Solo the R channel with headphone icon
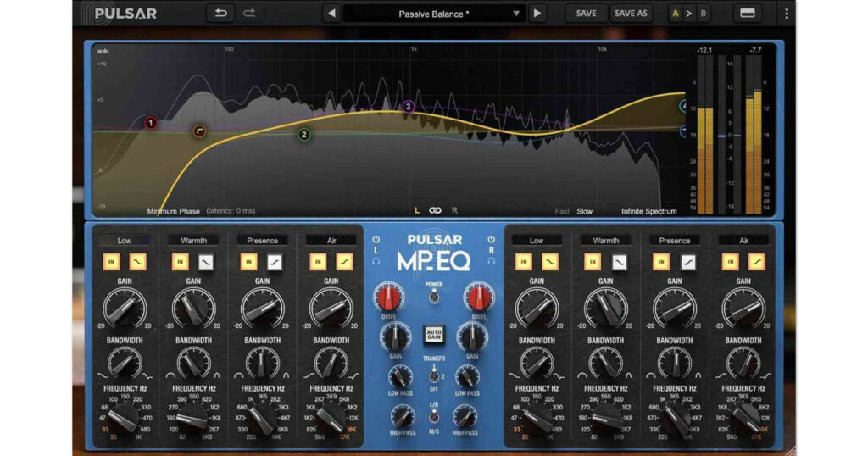The width and height of the screenshot is (868, 456). (491, 261)
